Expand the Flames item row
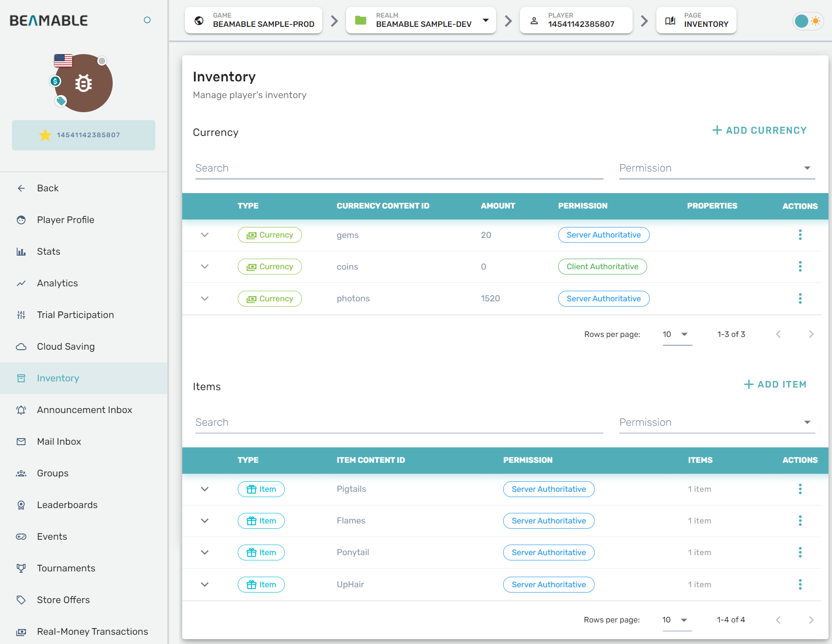The height and width of the screenshot is (644, 832). [x=205, y=521]
